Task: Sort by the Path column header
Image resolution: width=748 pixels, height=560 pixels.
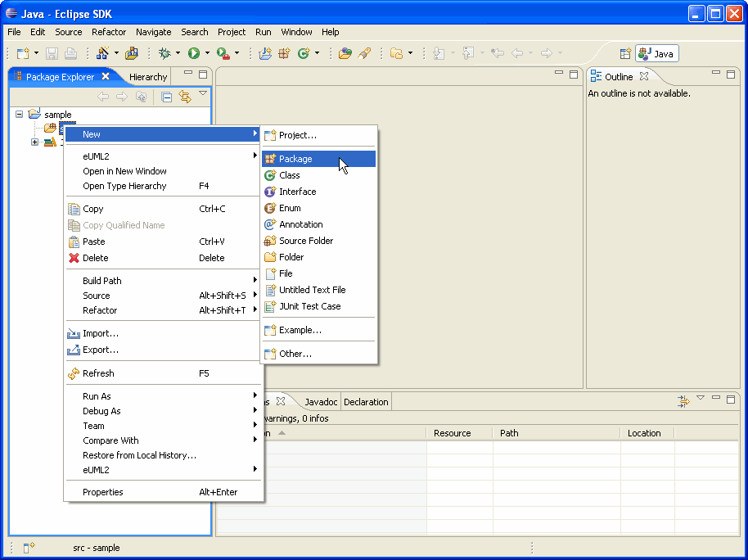Action: pyautogui.click(x=556, y=433)
